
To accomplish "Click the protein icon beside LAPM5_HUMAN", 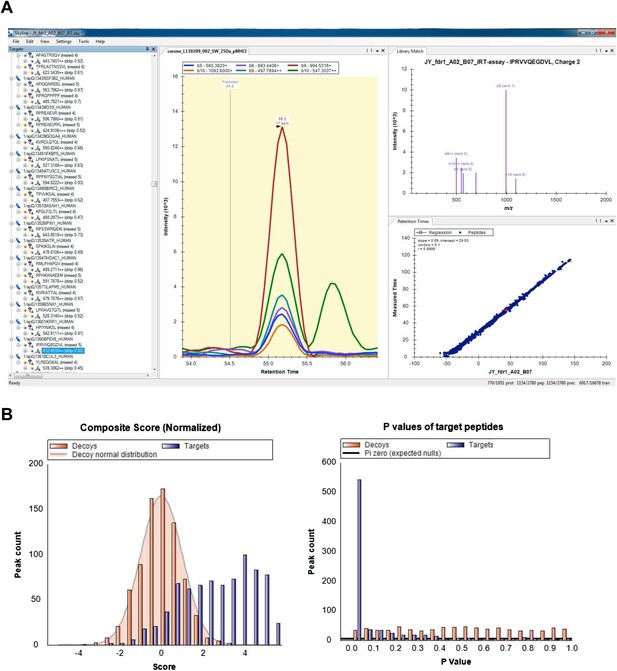I will (x=18, y=287).
